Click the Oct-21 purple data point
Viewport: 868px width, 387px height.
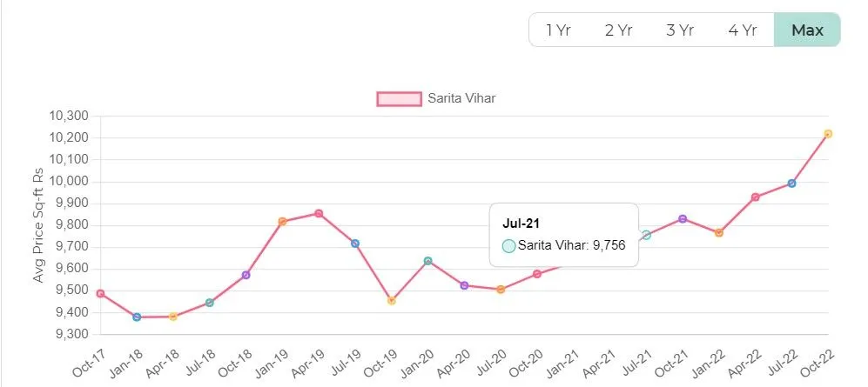683,219
